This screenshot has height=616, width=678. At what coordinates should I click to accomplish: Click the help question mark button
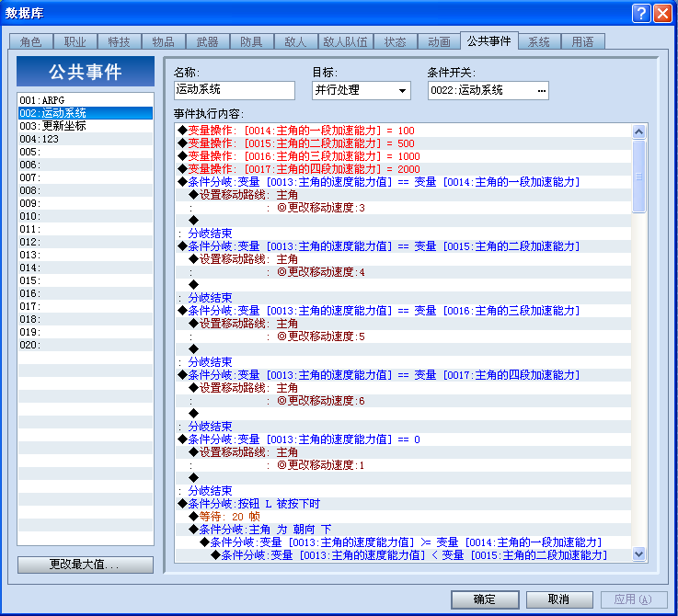coord(641,13)
